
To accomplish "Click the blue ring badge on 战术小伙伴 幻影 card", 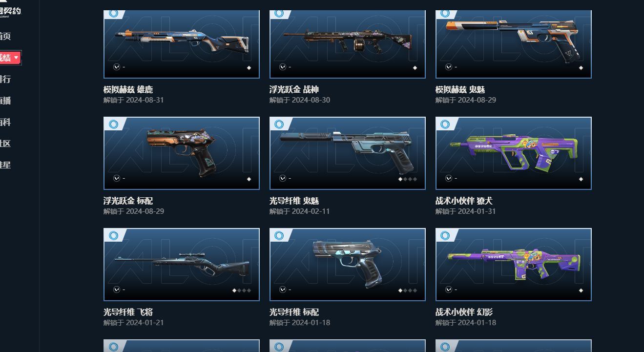I will click(x=445, y=236).
